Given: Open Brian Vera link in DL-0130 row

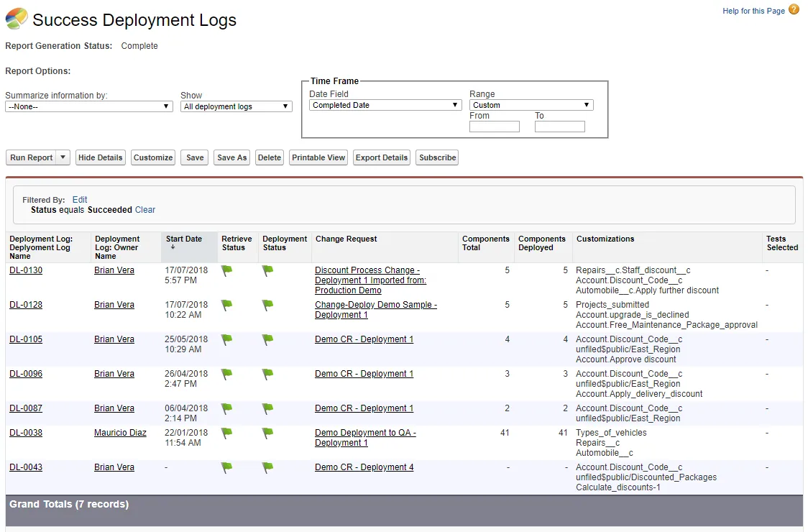Looking at the screenshot, I should pos(114,270).
